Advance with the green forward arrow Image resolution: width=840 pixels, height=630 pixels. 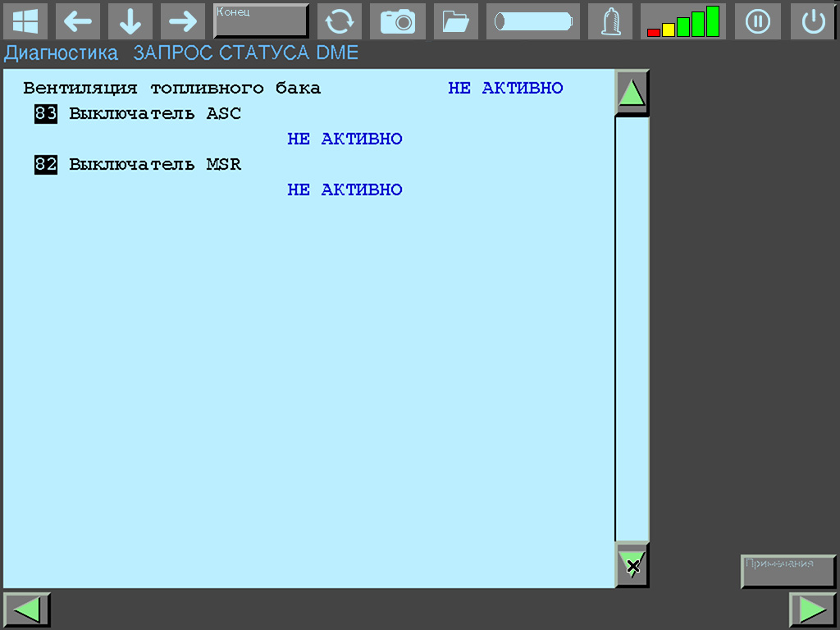pos(812,609)
